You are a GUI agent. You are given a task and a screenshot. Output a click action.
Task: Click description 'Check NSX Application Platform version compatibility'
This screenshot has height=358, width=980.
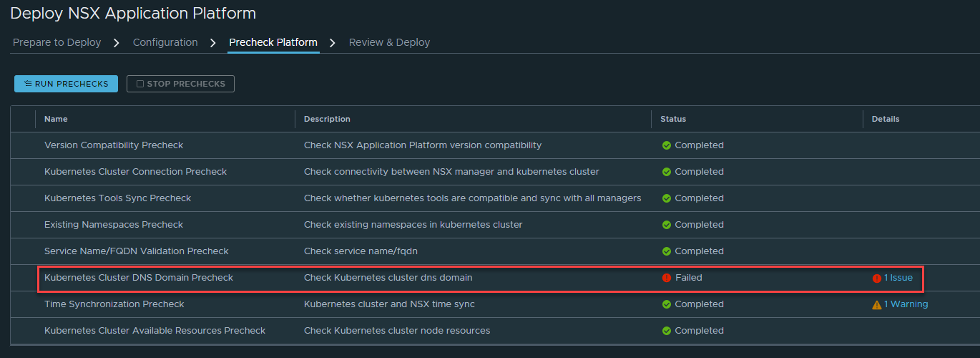pos(423,145)
